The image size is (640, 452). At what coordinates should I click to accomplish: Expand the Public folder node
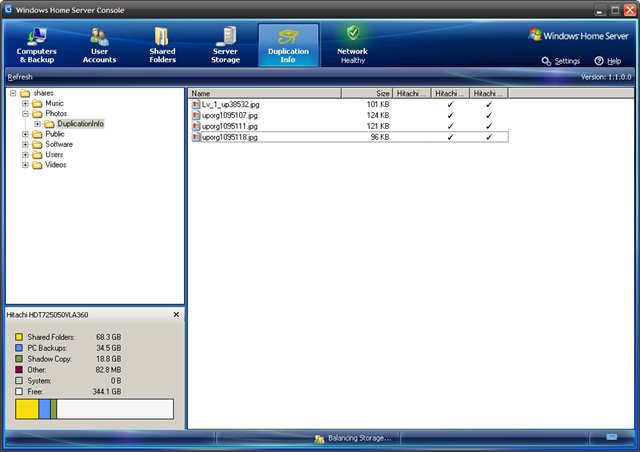pos(25,134)
